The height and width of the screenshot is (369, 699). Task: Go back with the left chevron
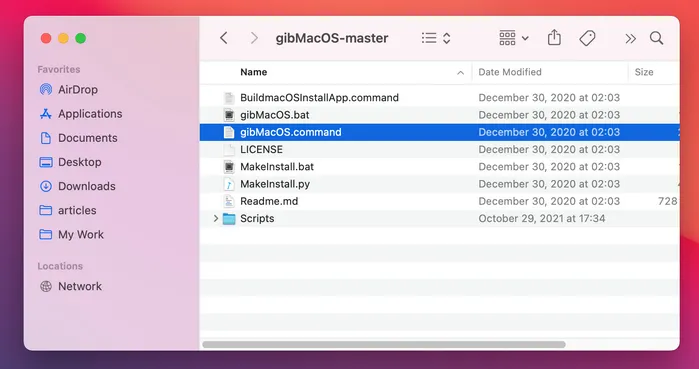pos(224,38)
